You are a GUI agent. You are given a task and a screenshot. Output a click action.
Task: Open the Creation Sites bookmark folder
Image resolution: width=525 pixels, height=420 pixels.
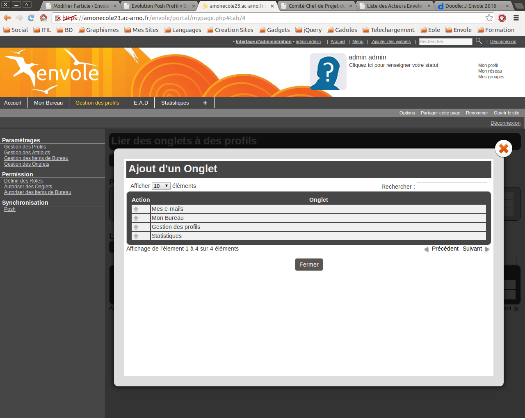click(x=230, y=30)
